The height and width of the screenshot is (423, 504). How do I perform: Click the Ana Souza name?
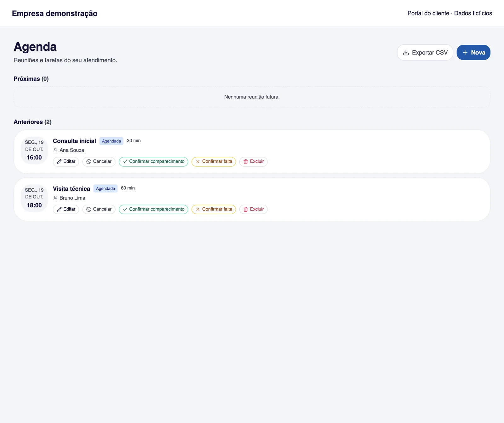(x=72, y=150)
